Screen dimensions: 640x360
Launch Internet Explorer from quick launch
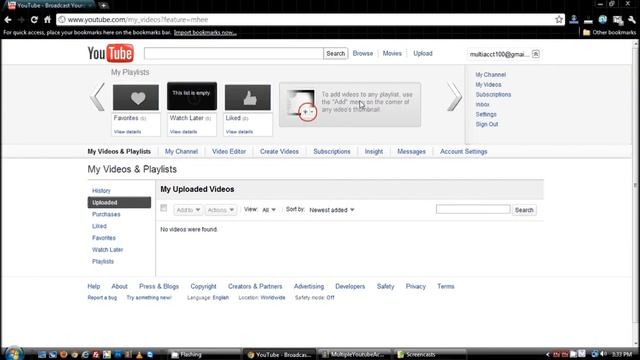click(85, 355)
